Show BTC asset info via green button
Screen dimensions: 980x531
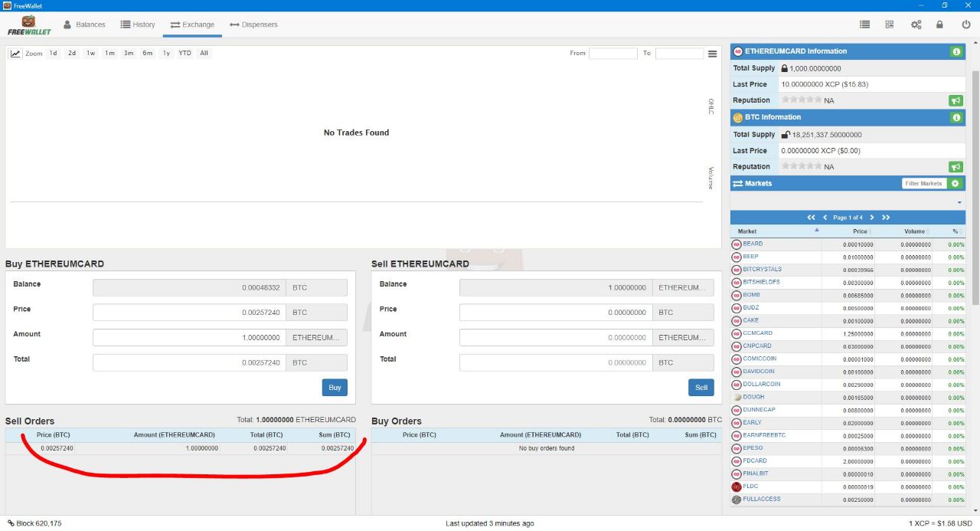(955, 117)
